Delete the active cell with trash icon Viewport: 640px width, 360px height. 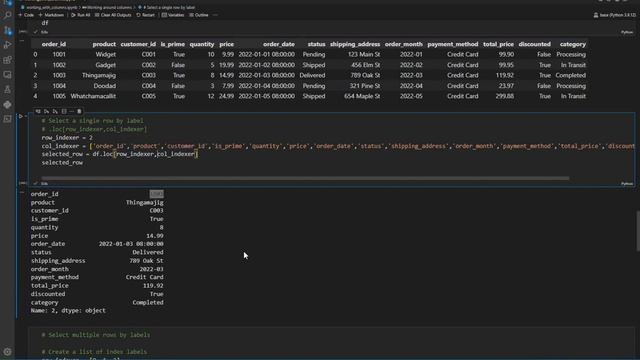79,111
